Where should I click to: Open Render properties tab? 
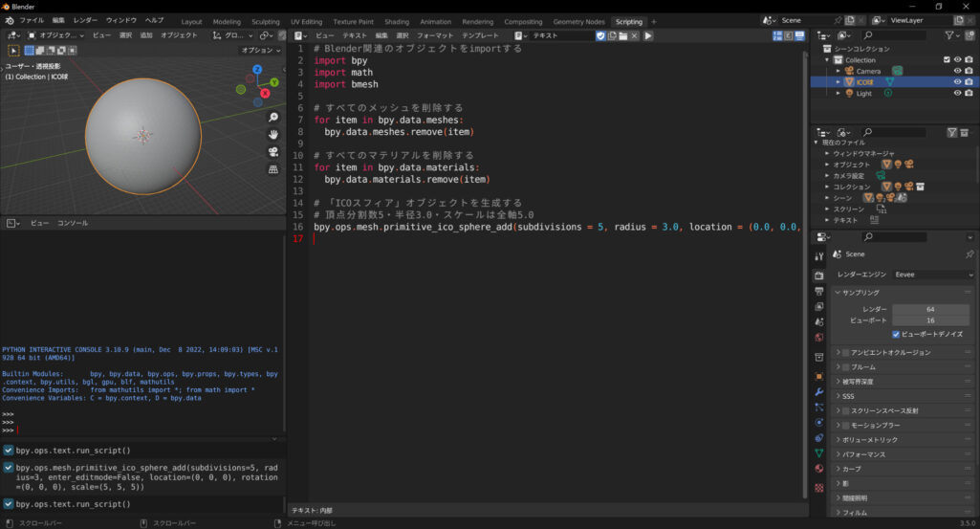tap(818, 276)
